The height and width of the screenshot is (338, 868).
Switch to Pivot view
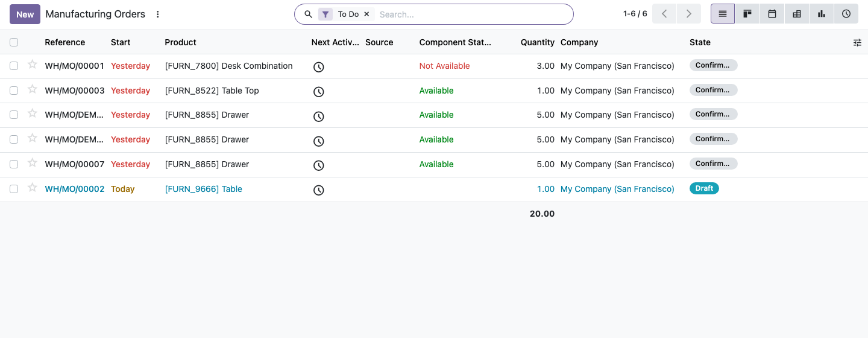797,14
